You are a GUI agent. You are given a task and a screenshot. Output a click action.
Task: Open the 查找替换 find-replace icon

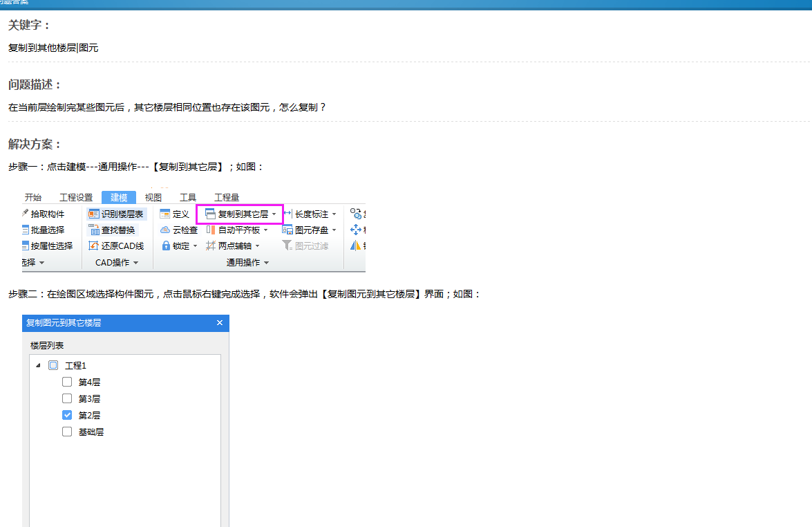coord(94,230)
